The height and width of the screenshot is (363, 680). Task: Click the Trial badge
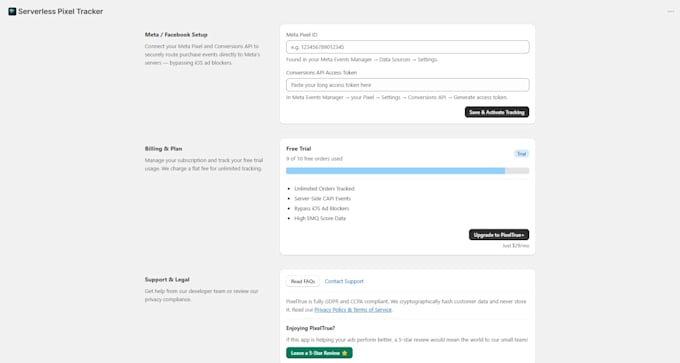pyautogui.click(x=521, y=154)
